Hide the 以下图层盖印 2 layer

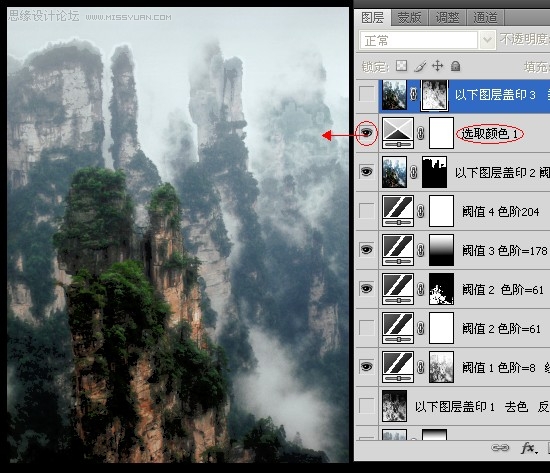coord(367,172)
